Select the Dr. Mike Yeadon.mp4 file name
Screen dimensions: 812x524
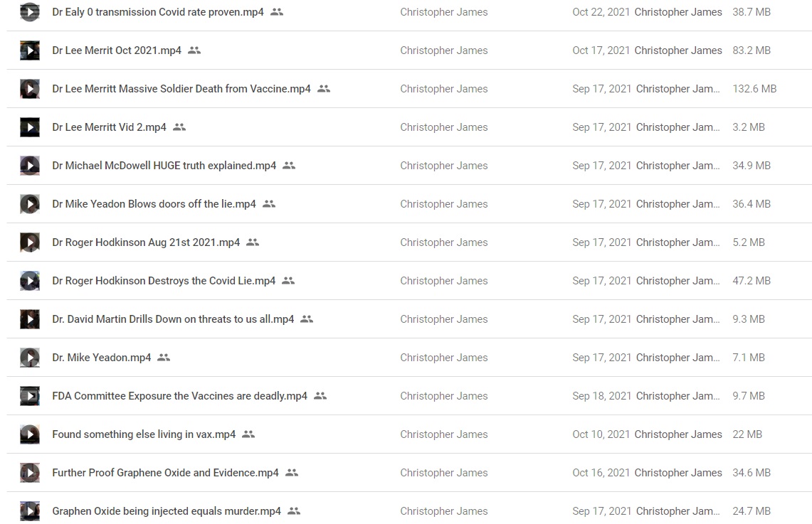(x=102, y=358)
